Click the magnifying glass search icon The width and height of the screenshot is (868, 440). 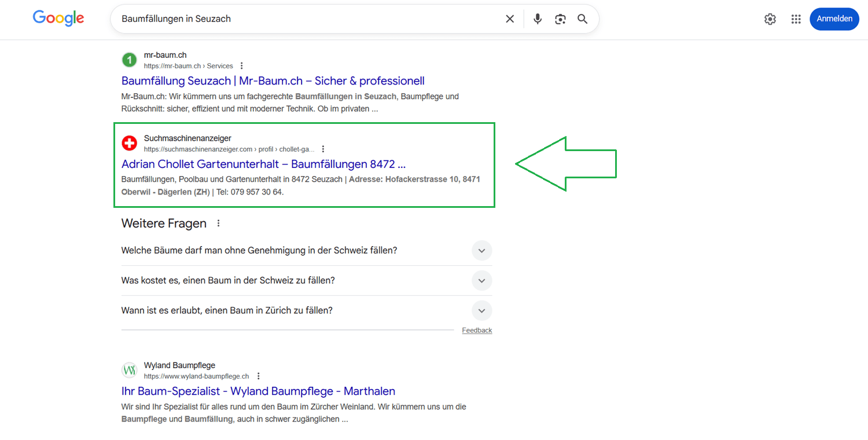click(582, 19)
